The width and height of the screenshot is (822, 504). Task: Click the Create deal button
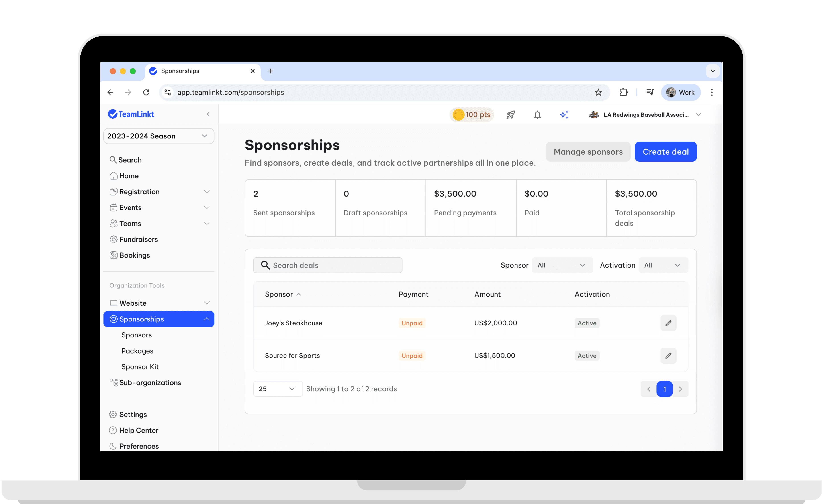coord(665,152)
